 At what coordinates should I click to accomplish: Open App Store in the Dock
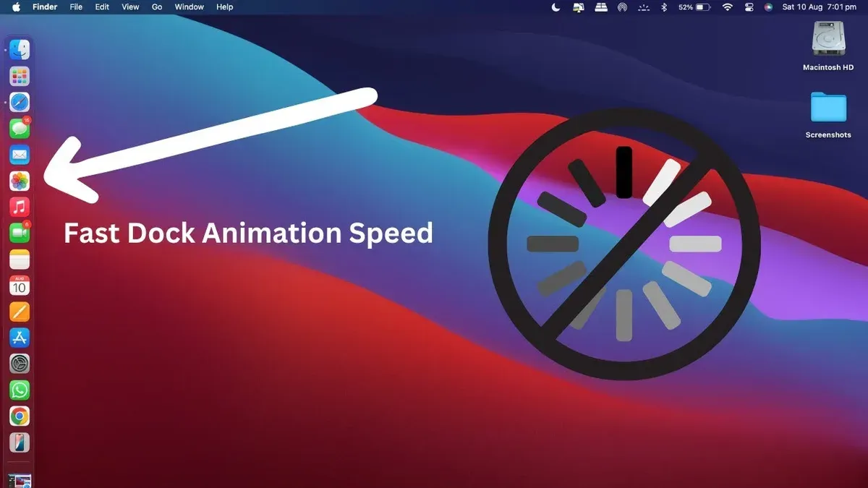pyautogui.click(x=20, y=338)
